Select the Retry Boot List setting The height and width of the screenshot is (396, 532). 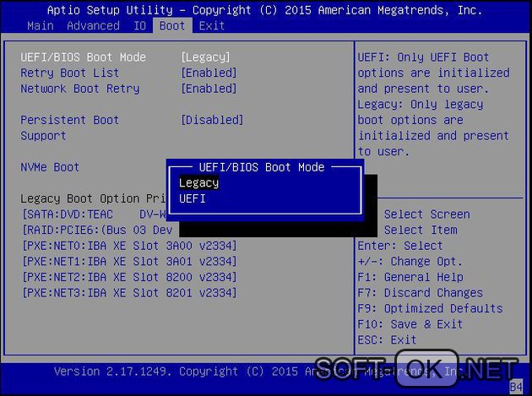click(70, 73)
